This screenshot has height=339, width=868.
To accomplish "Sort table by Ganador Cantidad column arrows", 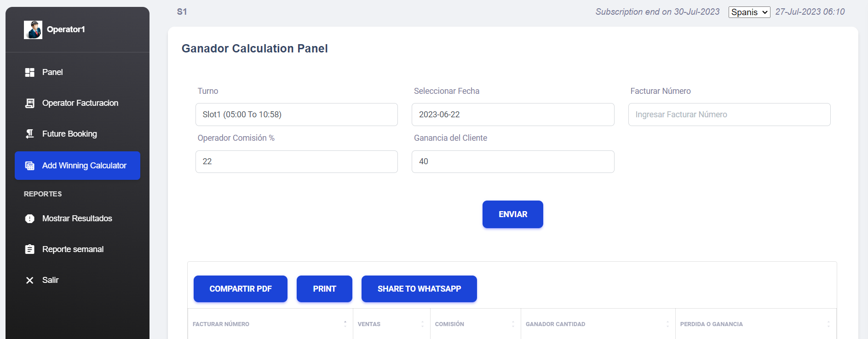I will click(x=667, y=324).
